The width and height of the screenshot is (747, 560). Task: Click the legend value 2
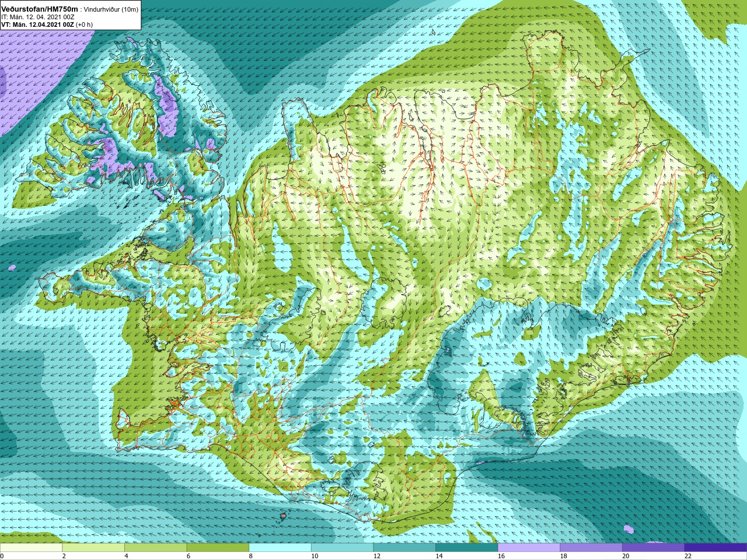pos(64,556)
